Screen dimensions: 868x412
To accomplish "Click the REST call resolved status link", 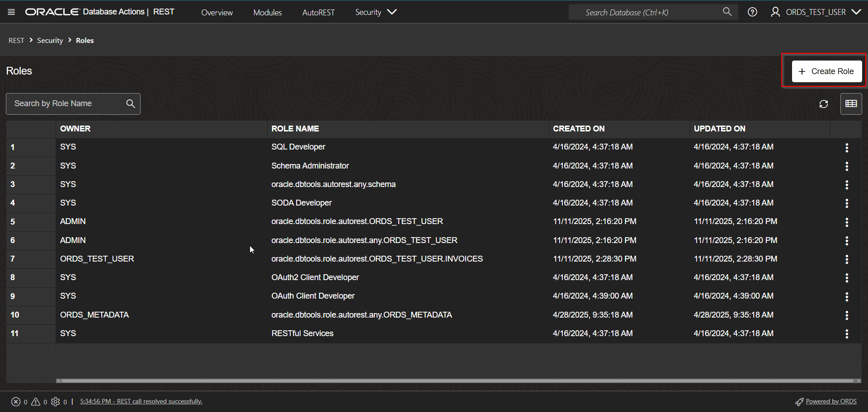I will pyautogui.click(x=141, y=401).
